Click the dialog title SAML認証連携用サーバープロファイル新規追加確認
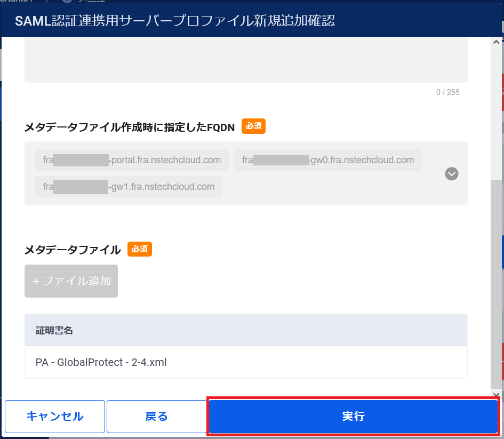This screenshot has height=439, width=504. (x=175, y=21)
